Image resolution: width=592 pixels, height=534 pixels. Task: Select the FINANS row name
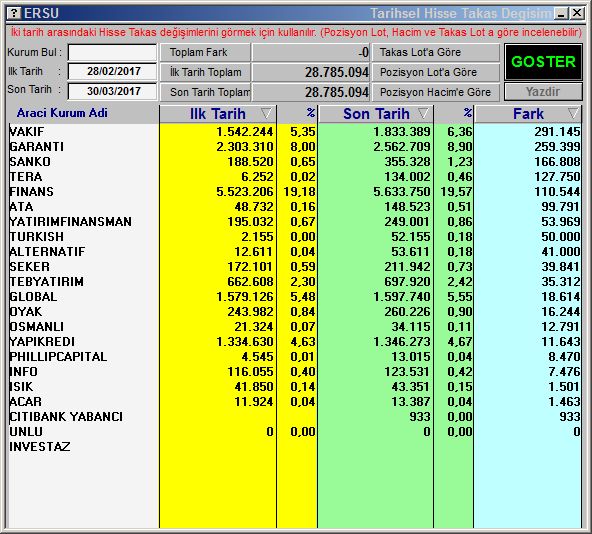point(31,191)
